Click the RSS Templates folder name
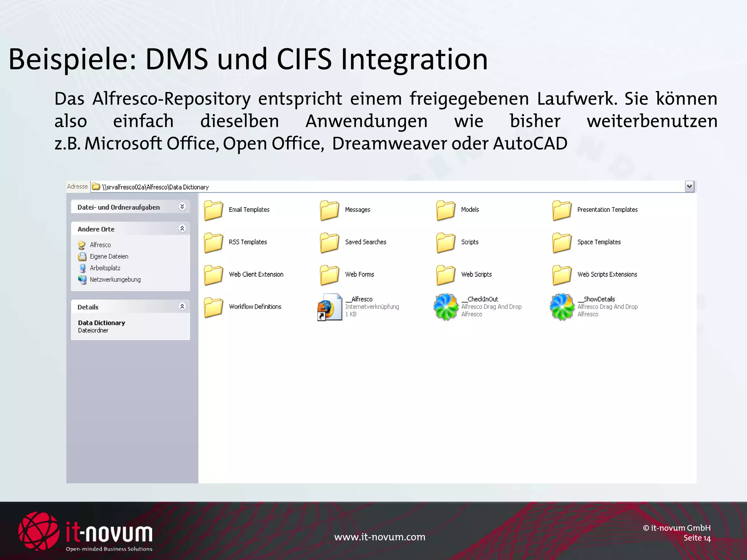Screen dimensions: 747x560 pyautogui.click(x=248, y=242)
